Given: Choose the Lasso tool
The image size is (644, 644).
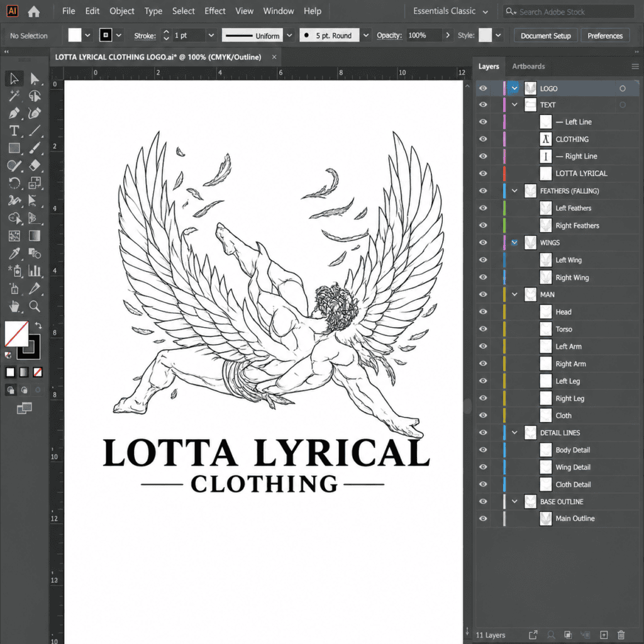Looking at the screenshot, I should tap(35, 96).
